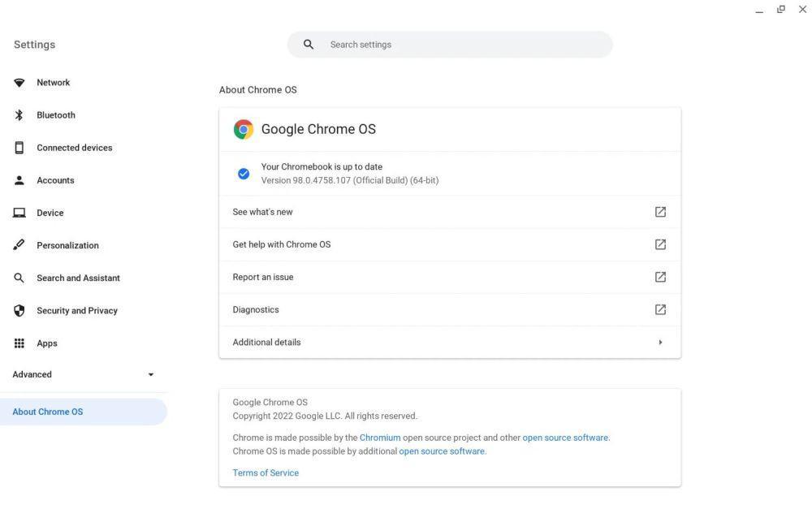Open Get help with Chrome OS
The height and width of the screenshot is (509, 812).
tap(450, 244)
